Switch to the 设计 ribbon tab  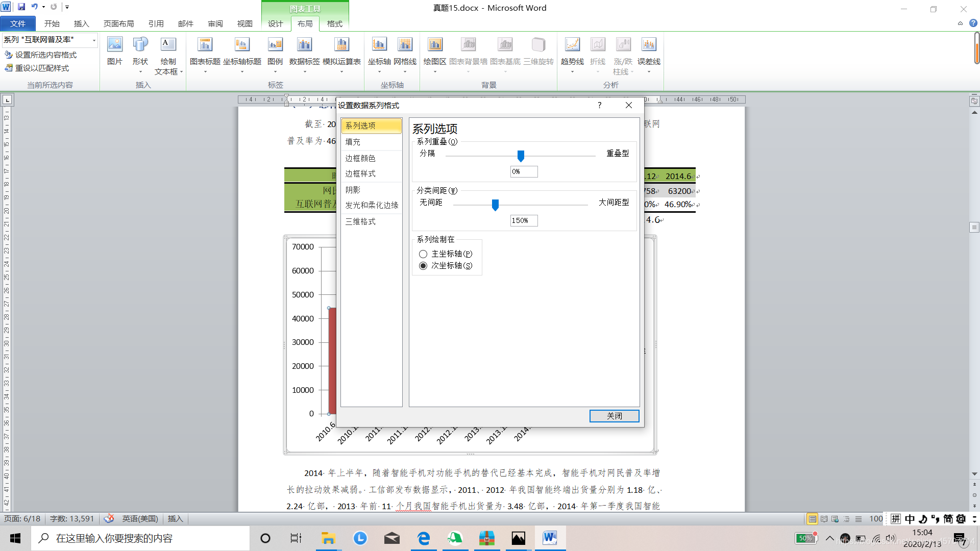275,23
